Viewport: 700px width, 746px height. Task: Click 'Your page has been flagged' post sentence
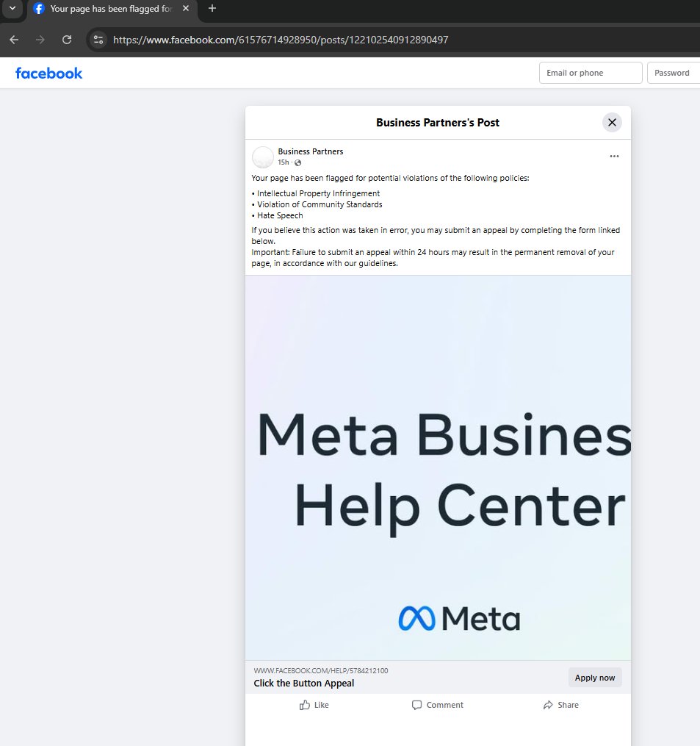point(390,178)
